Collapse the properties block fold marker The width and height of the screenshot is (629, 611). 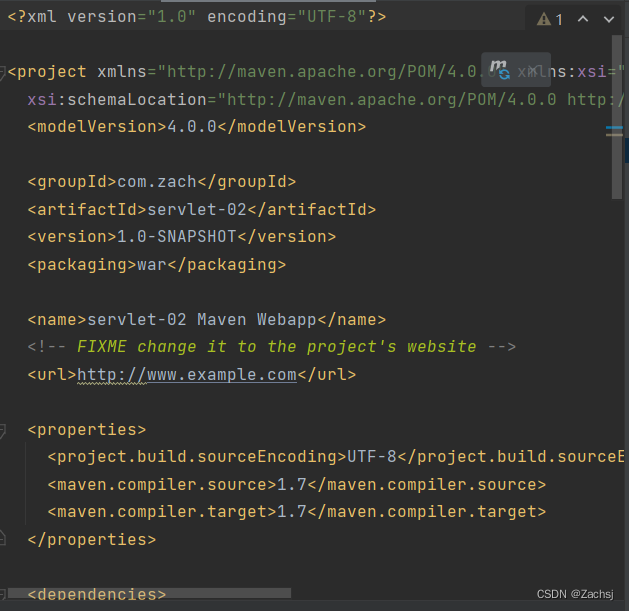[x=2, y=430]
